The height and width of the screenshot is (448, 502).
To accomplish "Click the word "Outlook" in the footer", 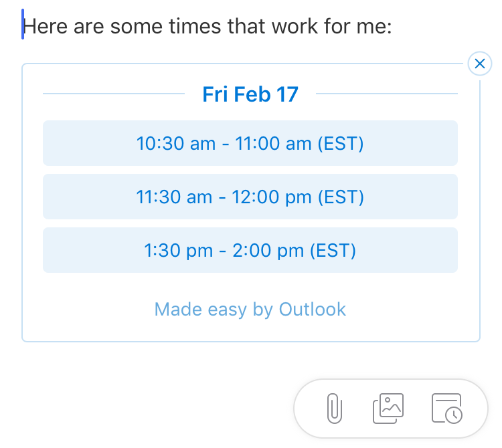I will coord(312,309).
